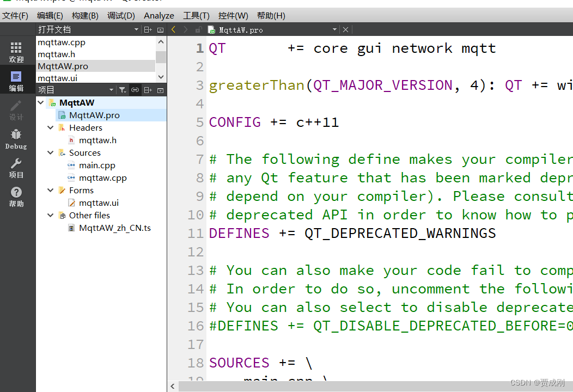The width and height of the screenshot is (573, 392).
Task: Open the Design mode (设计)
Action: pyautogui.click(x=16, y=110)
